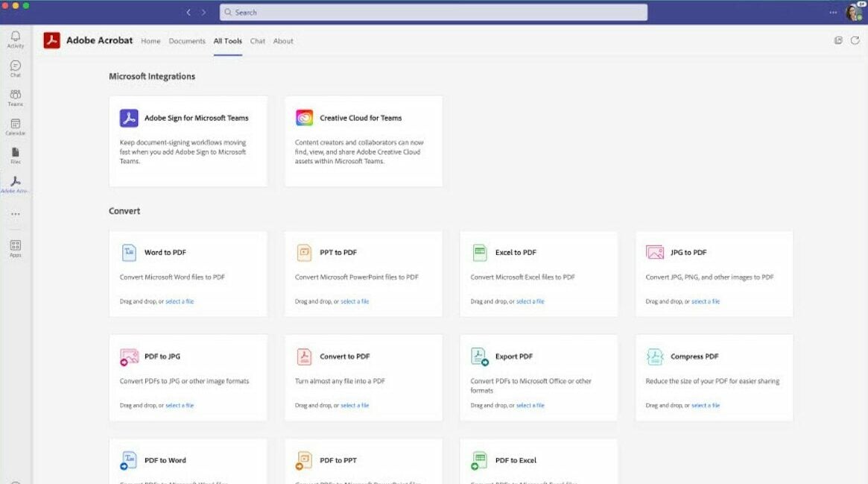This screenshot has width=868, height=484.
Task: Click the PDF to PPT title
Action: (338, 460)
